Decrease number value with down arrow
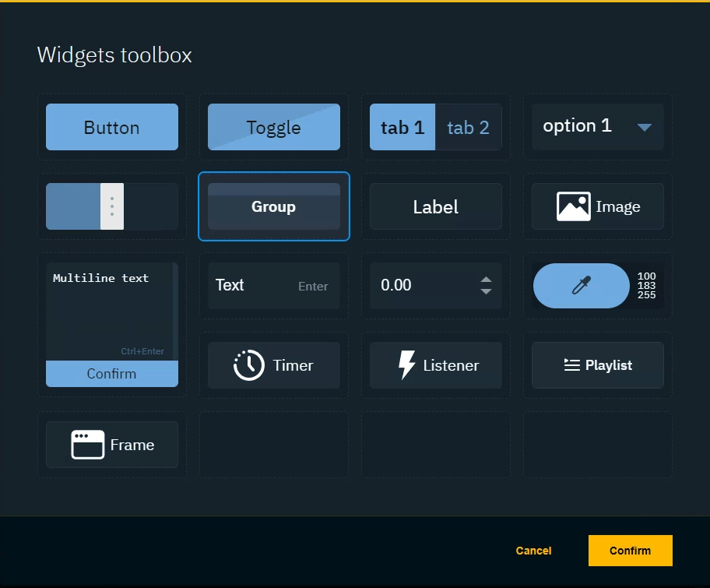This screenshot has width=710, height=588. pyautogui.click(x=486, y=292)
